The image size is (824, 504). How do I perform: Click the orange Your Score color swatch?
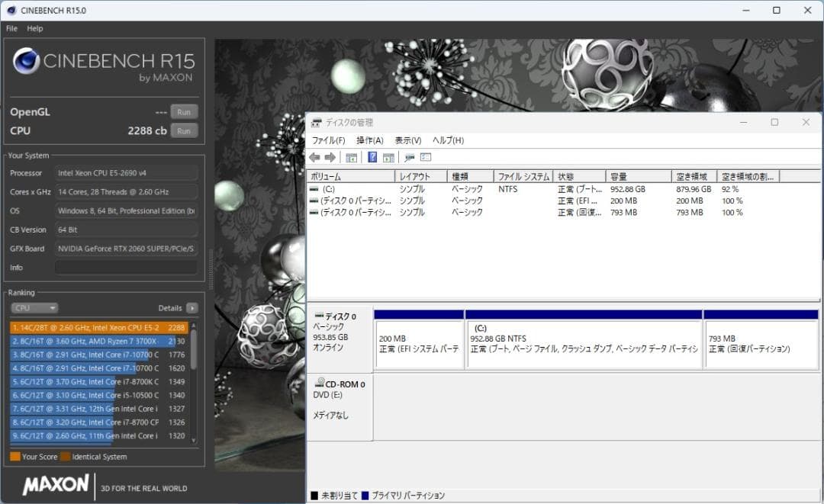click(x=14, y=456)
